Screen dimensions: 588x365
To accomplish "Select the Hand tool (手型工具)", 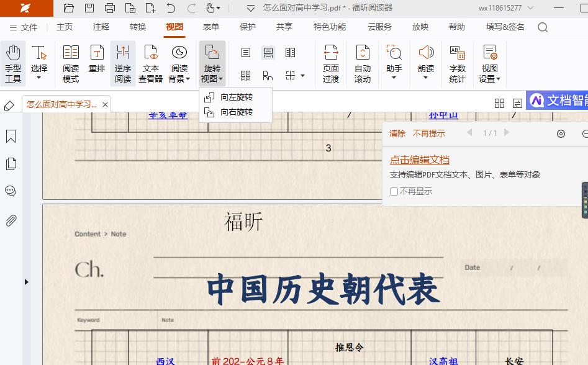I will tap(13, 63).
